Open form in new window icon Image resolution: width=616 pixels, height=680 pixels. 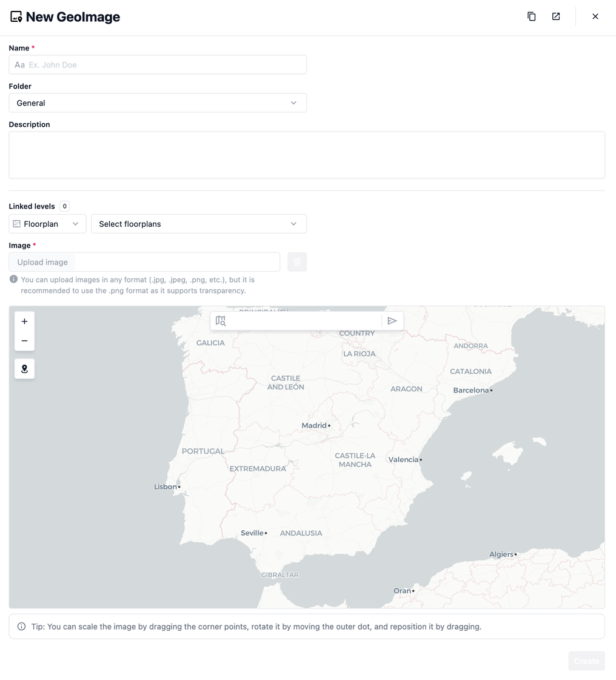point(556,16)
